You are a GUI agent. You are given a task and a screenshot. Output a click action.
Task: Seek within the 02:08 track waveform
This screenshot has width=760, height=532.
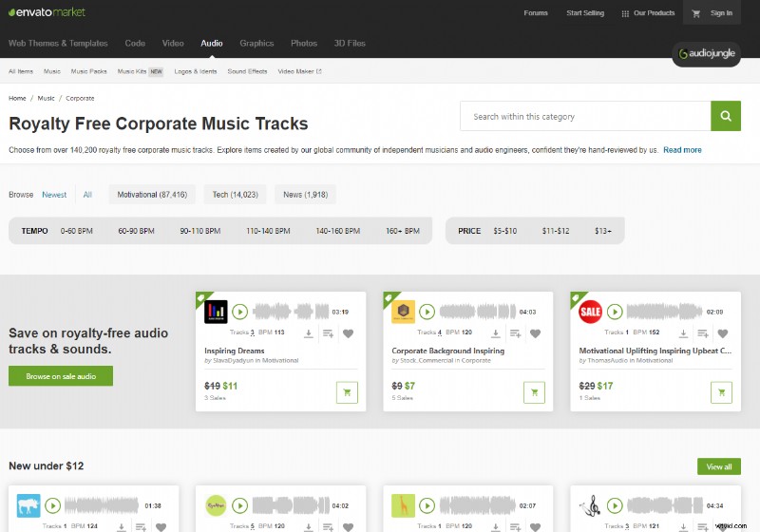coord(664,312)
